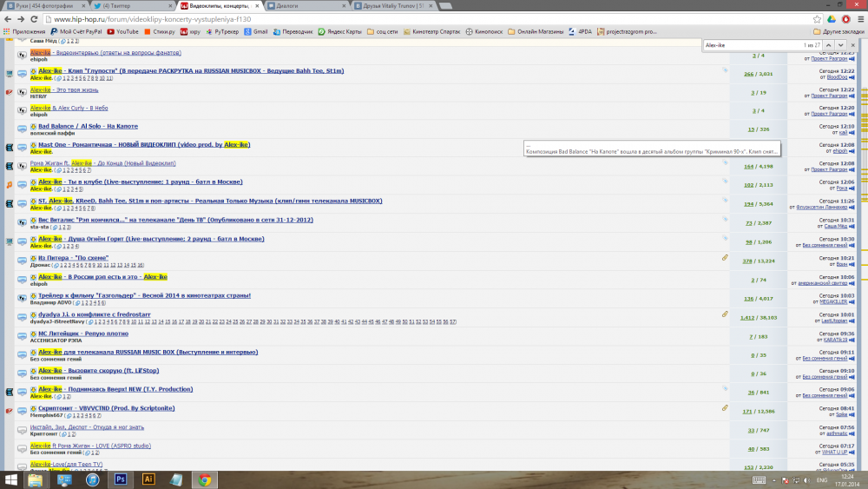
Task: Click the red extension icon in toolbar
Action: [845, 19]
